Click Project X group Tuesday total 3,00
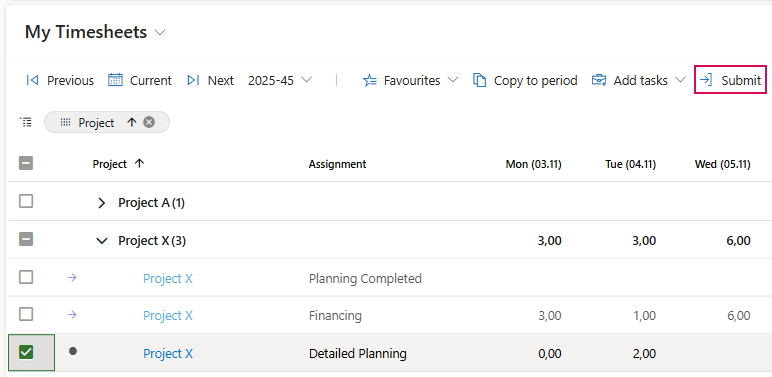 click(x=645, y=241)
